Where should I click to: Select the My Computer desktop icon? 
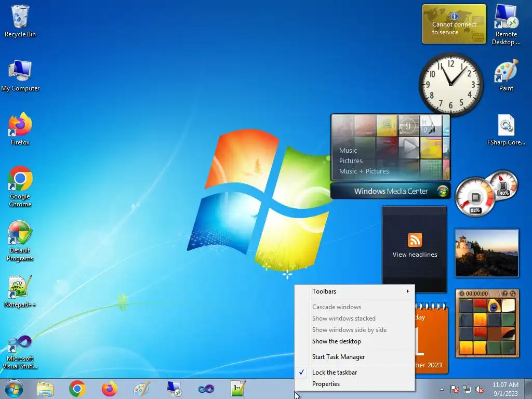click(20, 76)
